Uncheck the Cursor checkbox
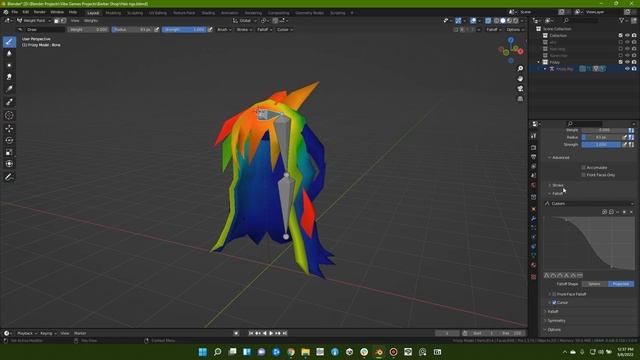 pos(554,302)
